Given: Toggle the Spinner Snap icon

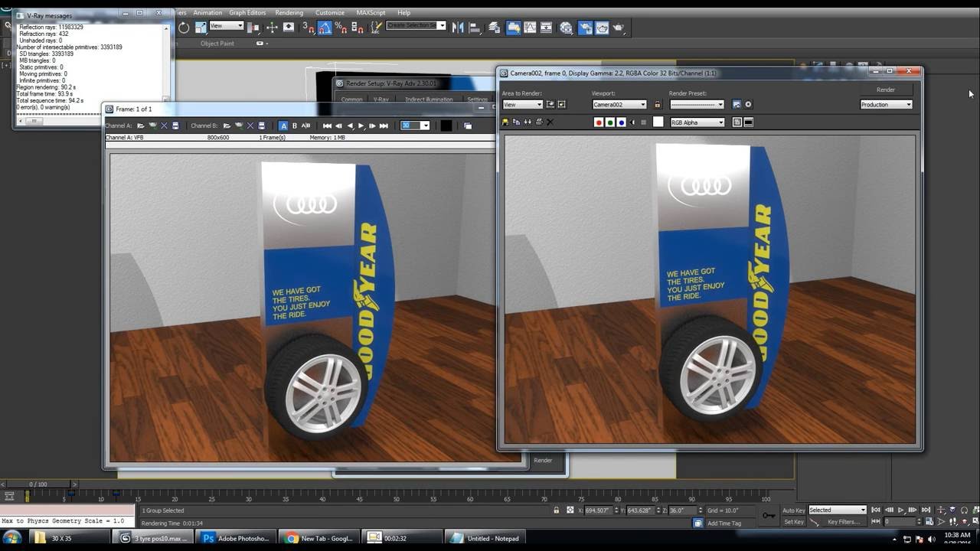Looking at the screenshot, I should [358, 28].
